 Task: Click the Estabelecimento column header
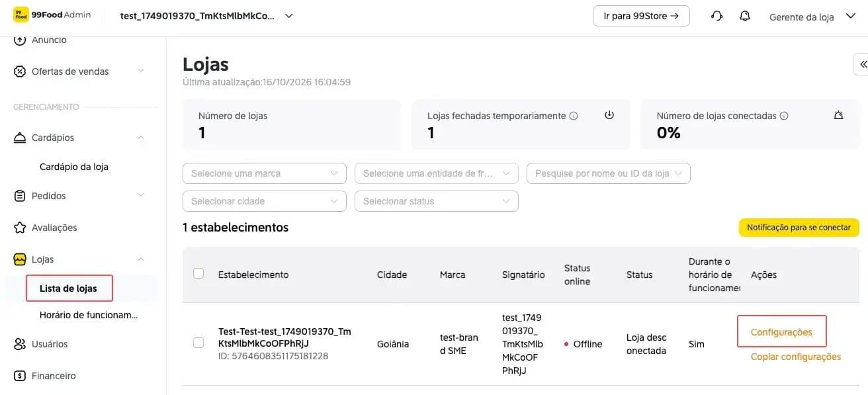[x=253, y=275]
